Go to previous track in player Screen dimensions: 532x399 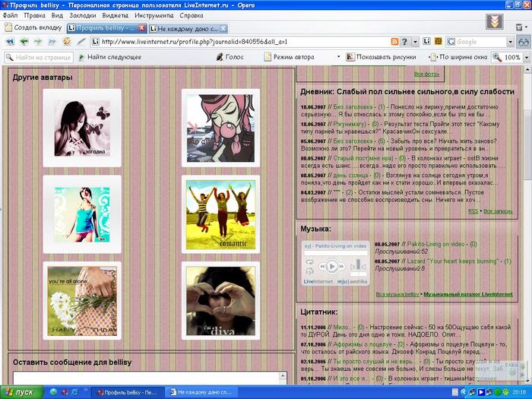click(x=322, y=266)
